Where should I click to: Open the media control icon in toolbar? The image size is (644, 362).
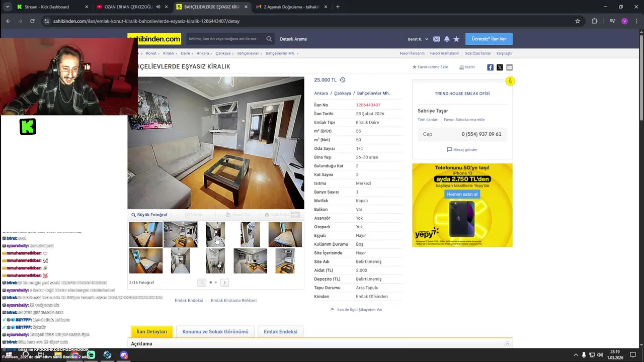pyautogui.click(x=612, y=21)
